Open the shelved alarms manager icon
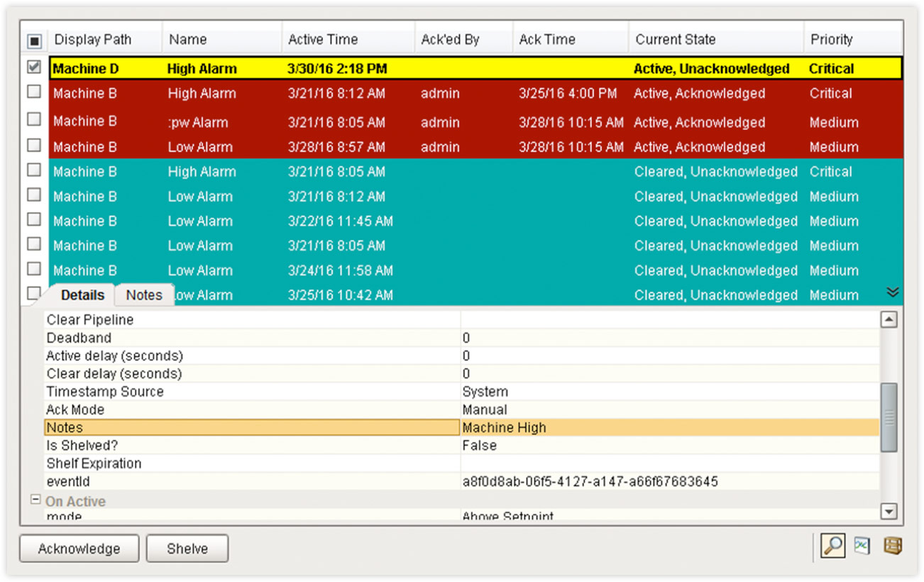Viewport: 924px width, 582px height. [893, 547]
